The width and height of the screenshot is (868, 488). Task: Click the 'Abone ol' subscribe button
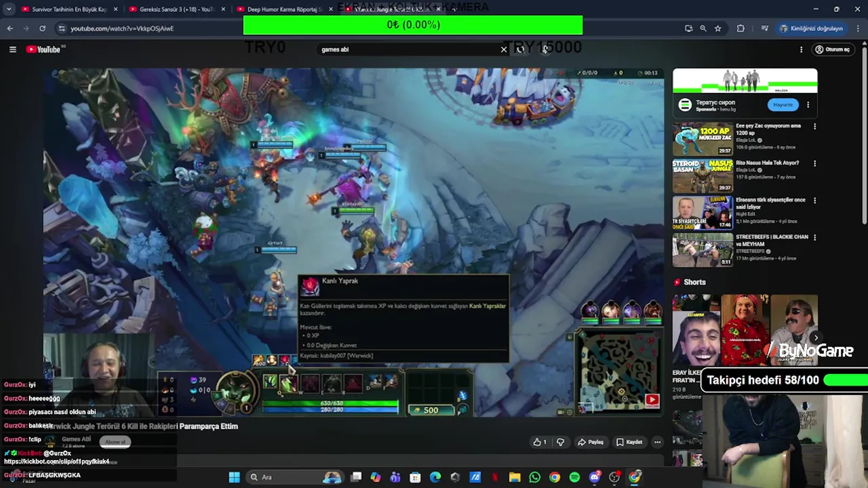click(115, 442)
